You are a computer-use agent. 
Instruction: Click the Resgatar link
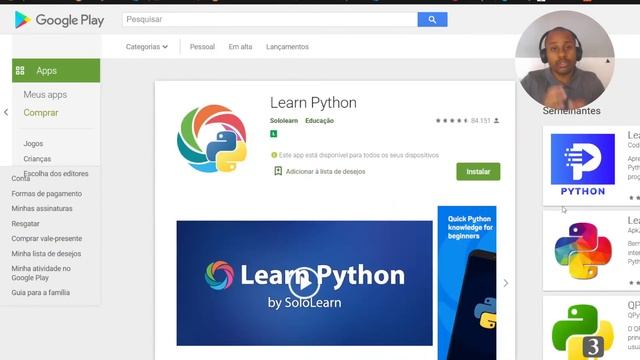(x=25, y=224)
